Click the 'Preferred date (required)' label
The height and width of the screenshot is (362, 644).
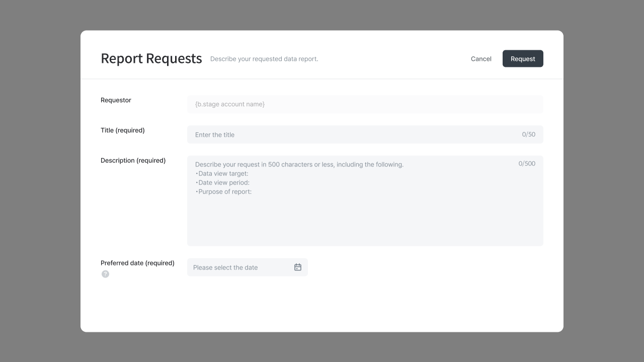[x=137, y=263]
